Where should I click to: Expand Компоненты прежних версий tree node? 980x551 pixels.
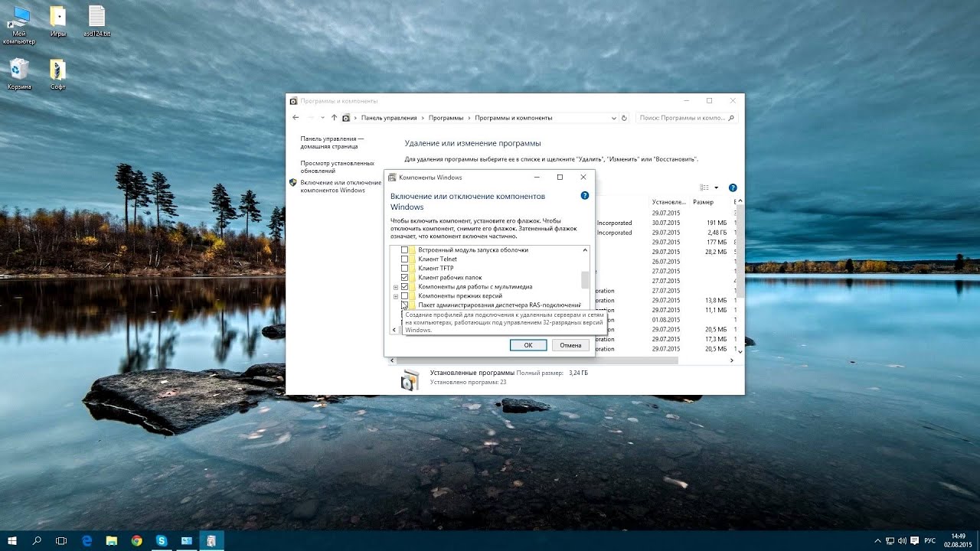pyautogui.click(x=396, y=296)
